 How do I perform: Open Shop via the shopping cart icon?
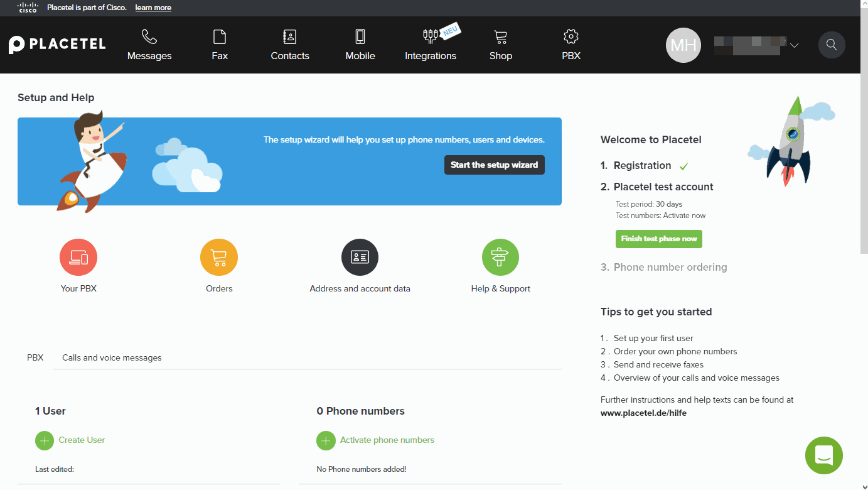[x=501, y=36]
